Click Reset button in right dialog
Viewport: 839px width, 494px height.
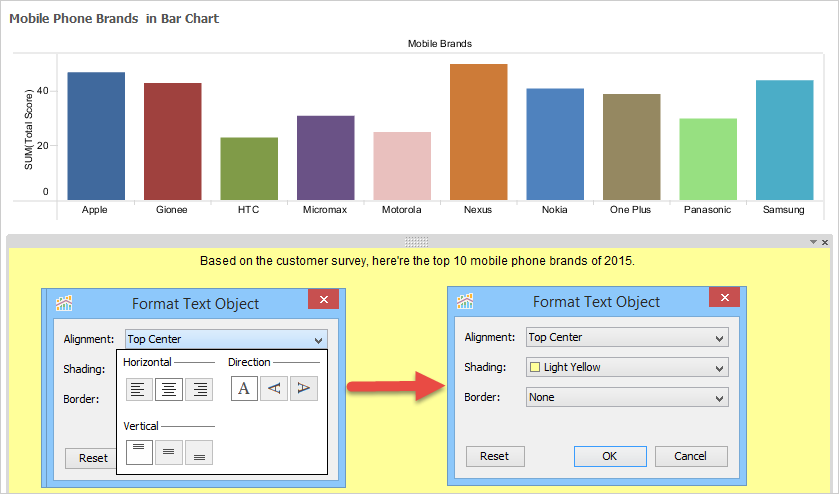click(495, 456)
